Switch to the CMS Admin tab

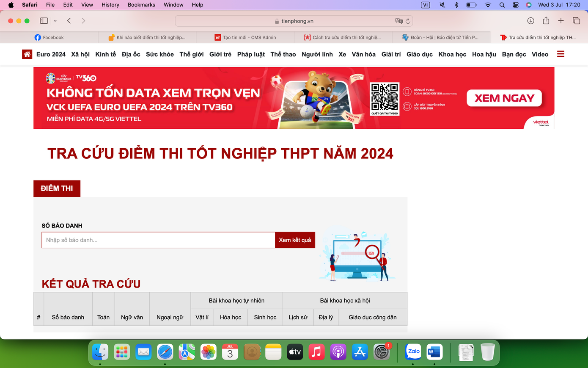[245, 37]
